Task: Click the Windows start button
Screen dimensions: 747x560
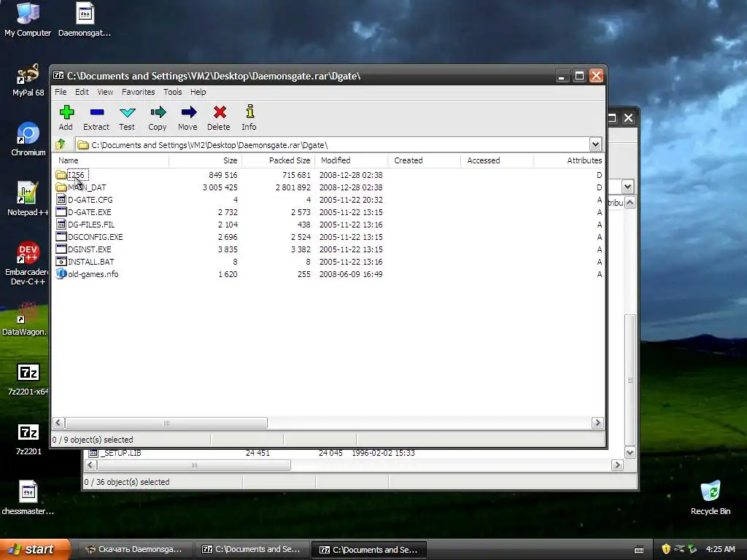Action: click(x=35, y=550)
